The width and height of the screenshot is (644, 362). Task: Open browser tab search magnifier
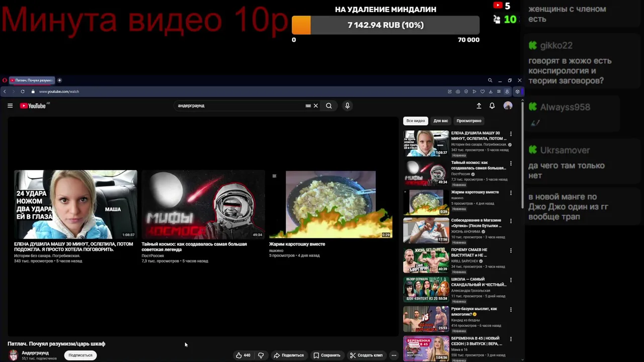click(x=490, y=80)
